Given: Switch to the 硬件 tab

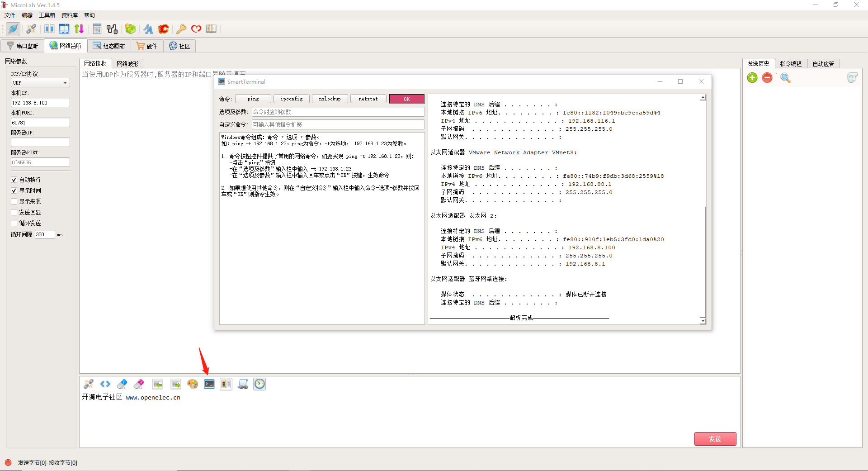Looking at the screenshot, I should [147, 46].
